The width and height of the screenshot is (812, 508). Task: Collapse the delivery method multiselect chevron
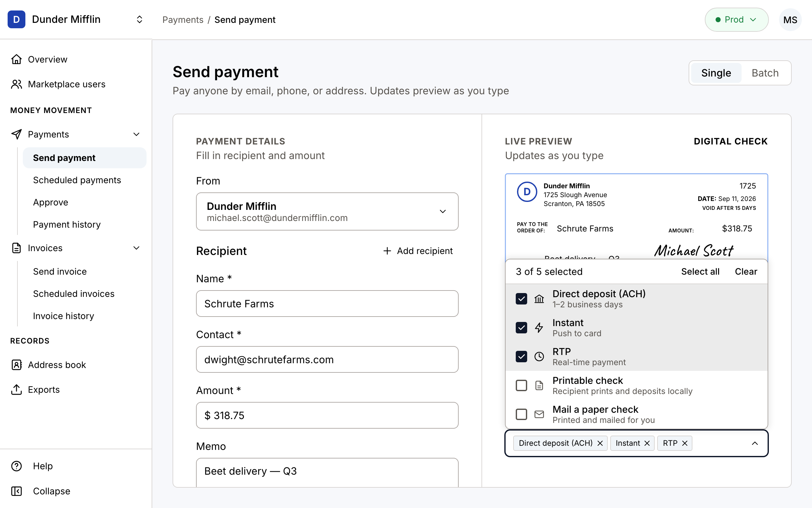coord(755,444)
